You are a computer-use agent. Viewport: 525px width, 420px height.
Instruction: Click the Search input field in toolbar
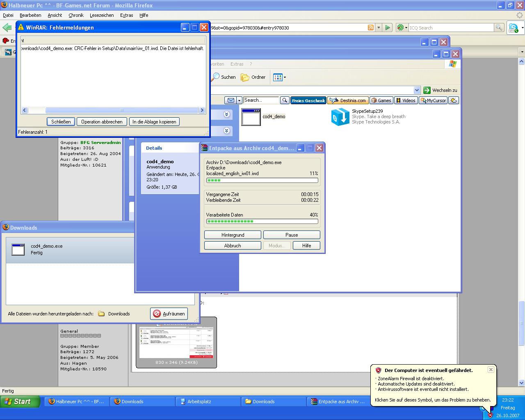pos(261,100)
